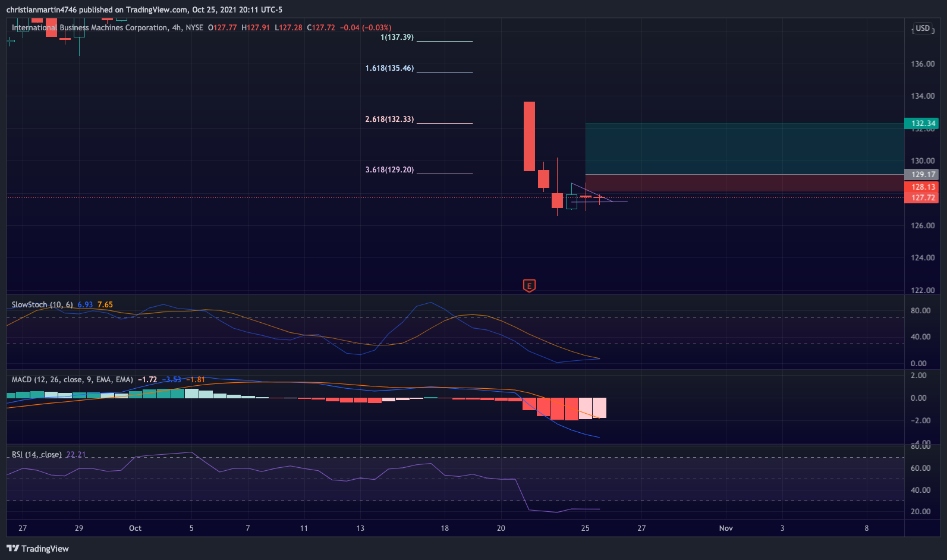Click the 20.00 RSI axis label
947x560 pixels.
(x=920, y=511)
